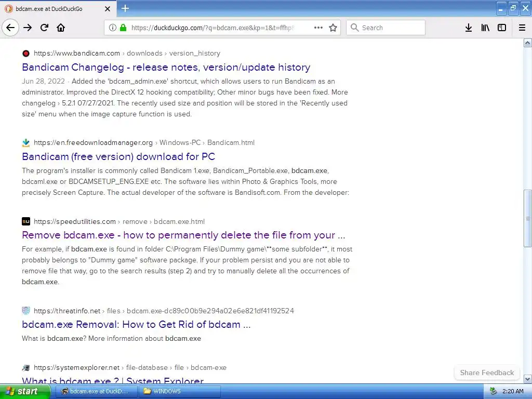Screen dimensions: 532x399
Task: Open the browser home page
Action: click(x=61, y=28)
